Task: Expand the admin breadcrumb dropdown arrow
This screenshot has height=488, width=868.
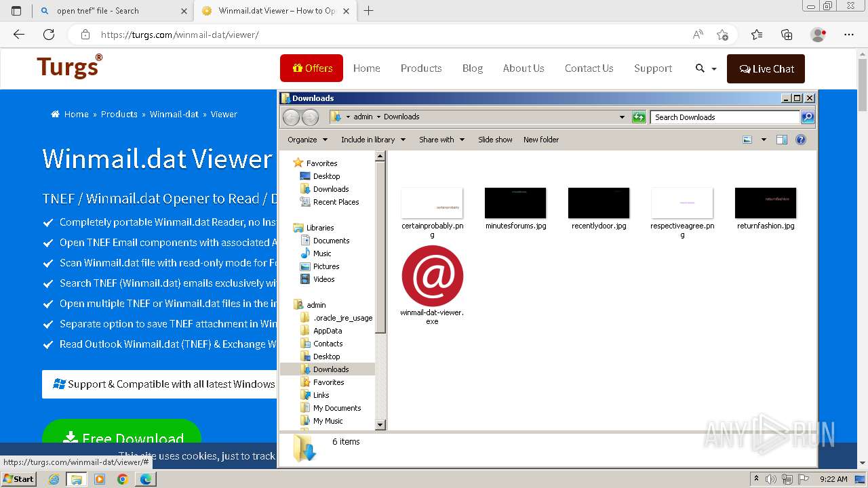Action: [x=378, y=117]
